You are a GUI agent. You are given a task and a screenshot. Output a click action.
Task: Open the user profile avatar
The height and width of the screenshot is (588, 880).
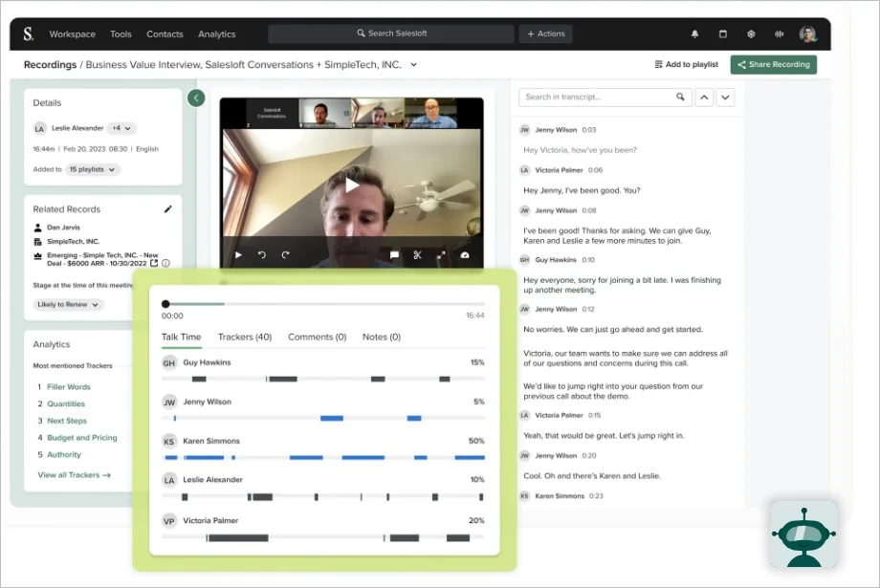[x=807, y=34]
